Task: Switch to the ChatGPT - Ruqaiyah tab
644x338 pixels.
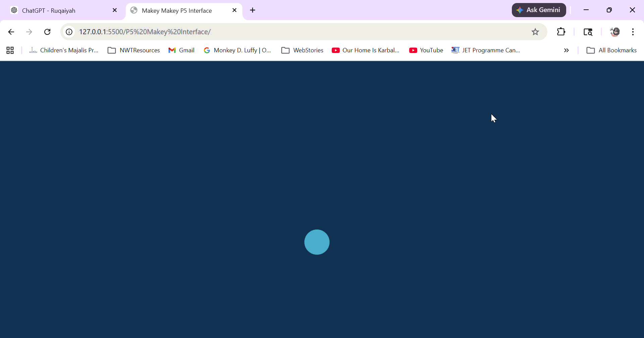Action: click(64, 10)
